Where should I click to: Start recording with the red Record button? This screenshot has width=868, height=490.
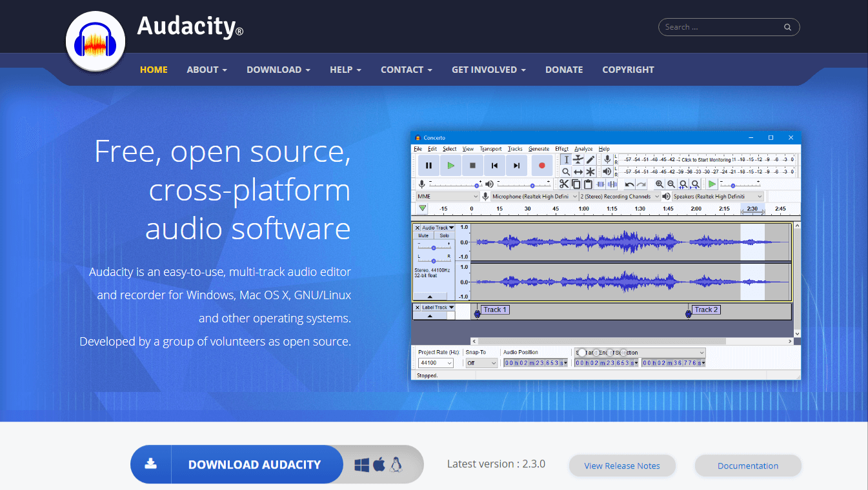click(x=542, y=166)
